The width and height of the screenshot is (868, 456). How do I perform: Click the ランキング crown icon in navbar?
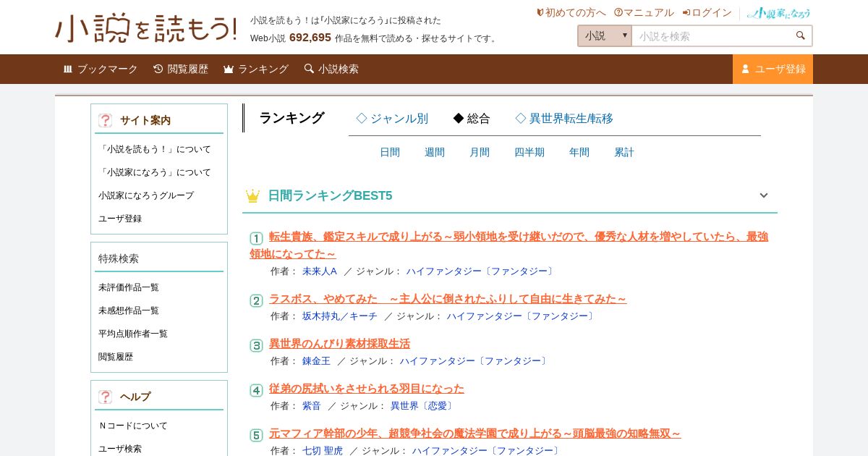point(229,69)
